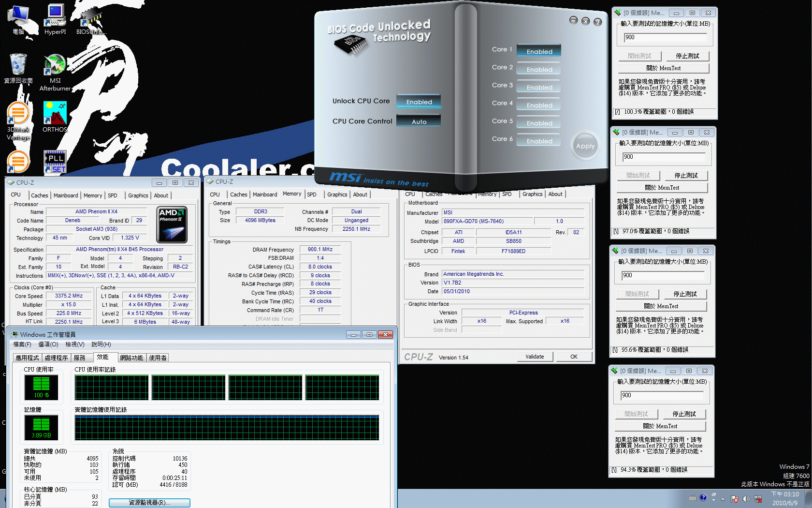Viewport: 812px width, 508px height.
Task: Toggle Core 6 Enabled button
Action: click(539, 141)
